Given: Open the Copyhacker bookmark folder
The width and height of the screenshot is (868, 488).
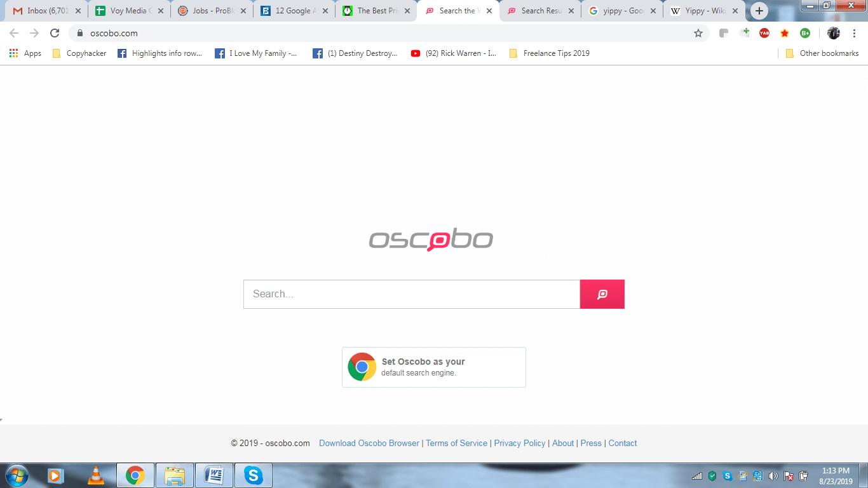Looking at the screenshot, I should (x=79, y=53).
